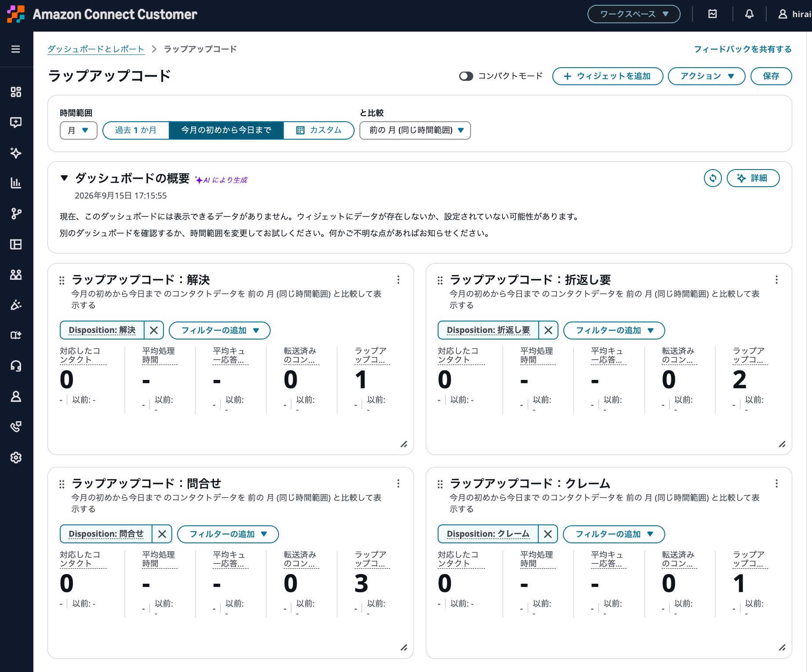Viewport: 812px width, 672px height.
Task: Open the calendar task icon in top bar
Action: click(713, 14)
